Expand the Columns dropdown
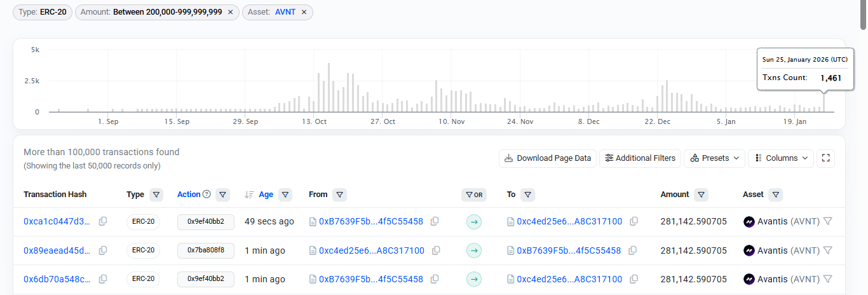This screenshot has height=295, width=868. (x=780, y=158)
